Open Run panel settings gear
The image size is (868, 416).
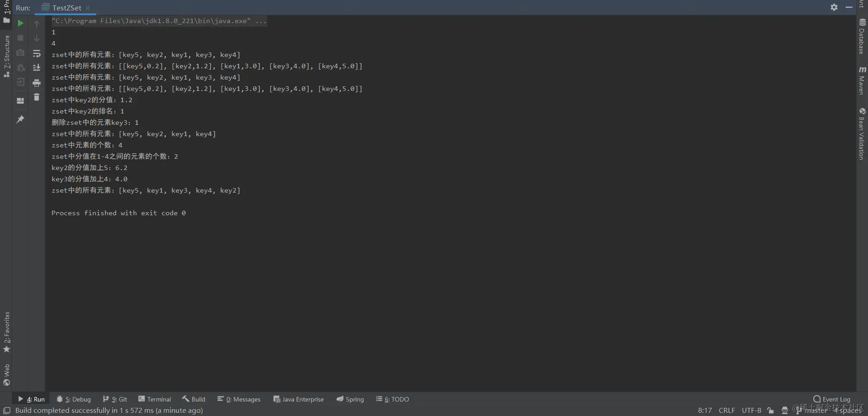834,7
